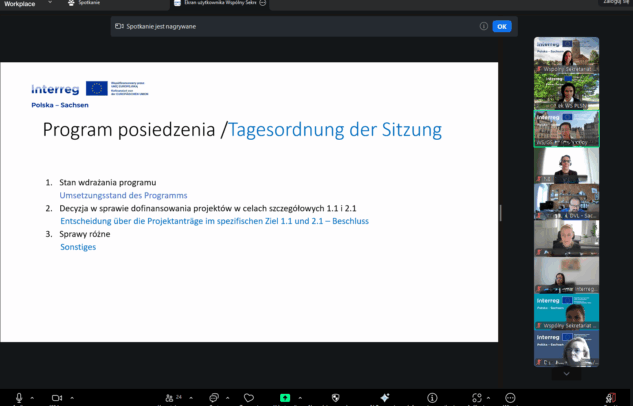633x406 pixels.
Task: Click 'Sonstiges' text
Action: click(x=78, y=247)
